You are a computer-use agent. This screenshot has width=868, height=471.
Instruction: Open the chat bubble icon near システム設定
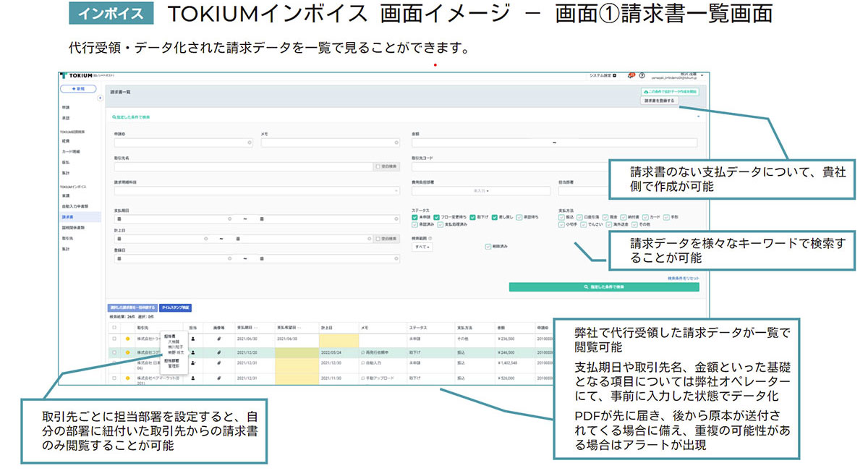coord(631,73)
